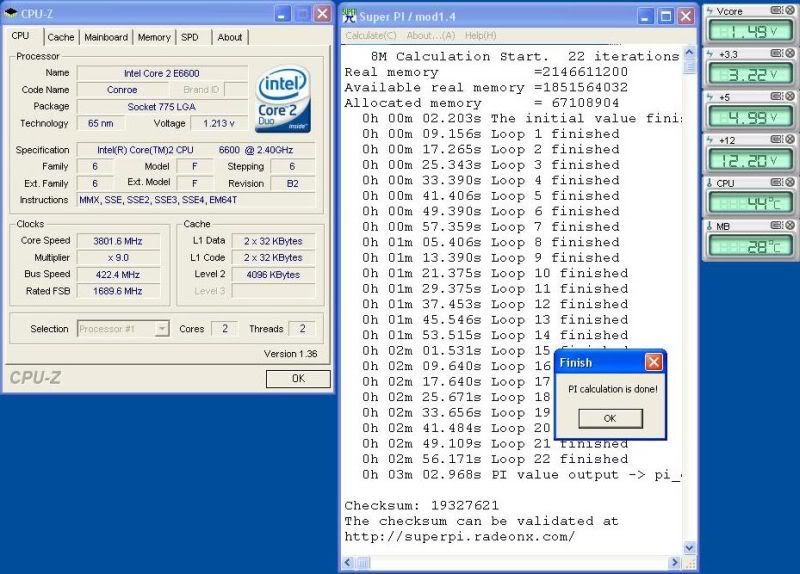The image size is (800, 574).
Task: Click the MB 28°C temperature display
Action: [x=751, y=247]
